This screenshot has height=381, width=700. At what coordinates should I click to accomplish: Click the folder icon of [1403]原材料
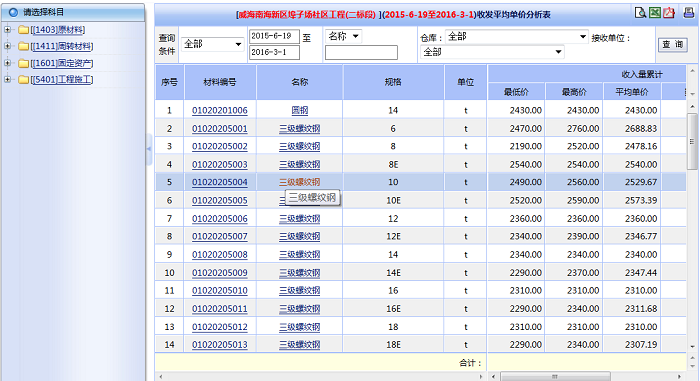click(24, 30)
